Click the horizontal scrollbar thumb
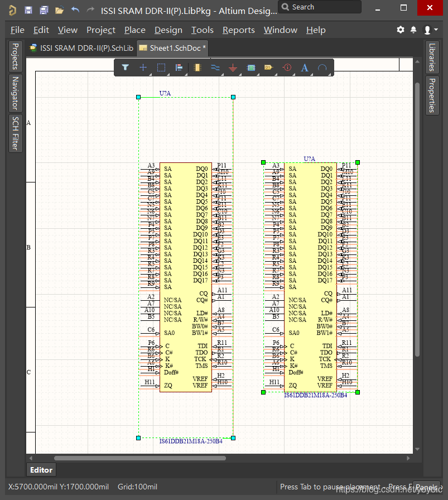 (140, 458)
